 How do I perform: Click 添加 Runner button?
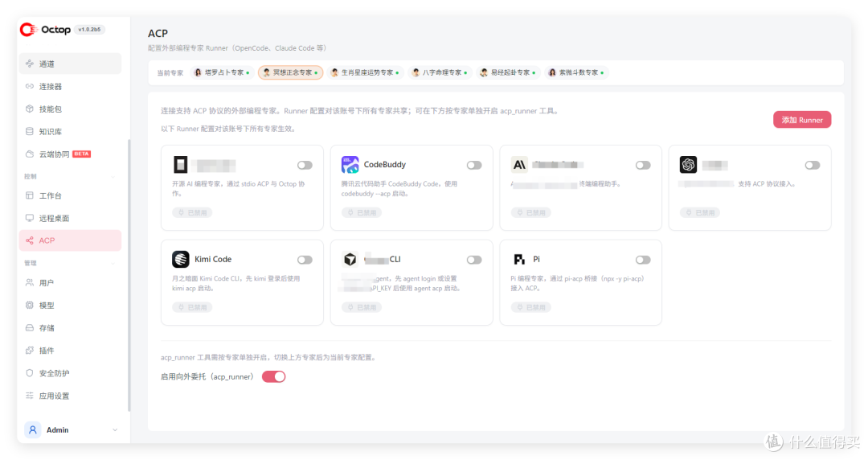[801, 120]
